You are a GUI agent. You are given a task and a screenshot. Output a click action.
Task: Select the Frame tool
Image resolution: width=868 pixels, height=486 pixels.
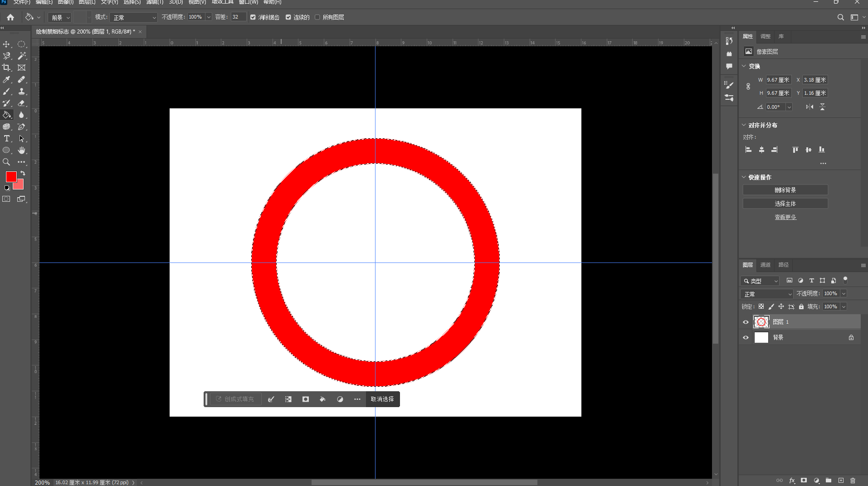pos(21,68)
